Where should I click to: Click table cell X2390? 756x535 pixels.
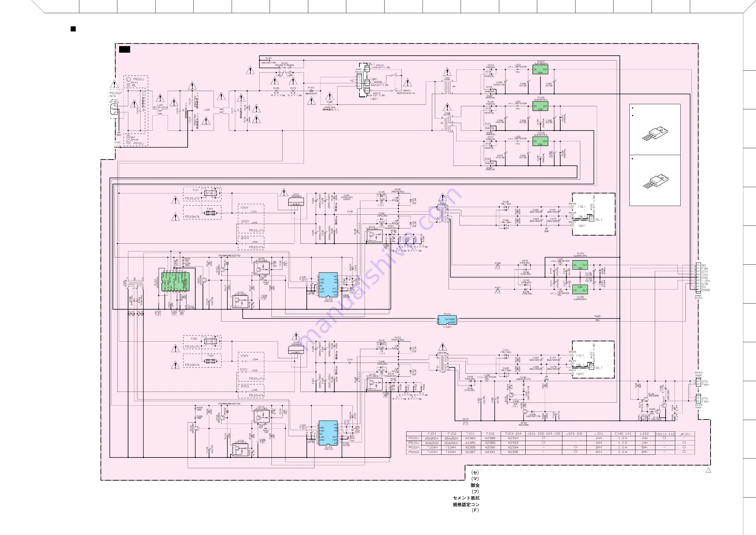tap(490, 447)
